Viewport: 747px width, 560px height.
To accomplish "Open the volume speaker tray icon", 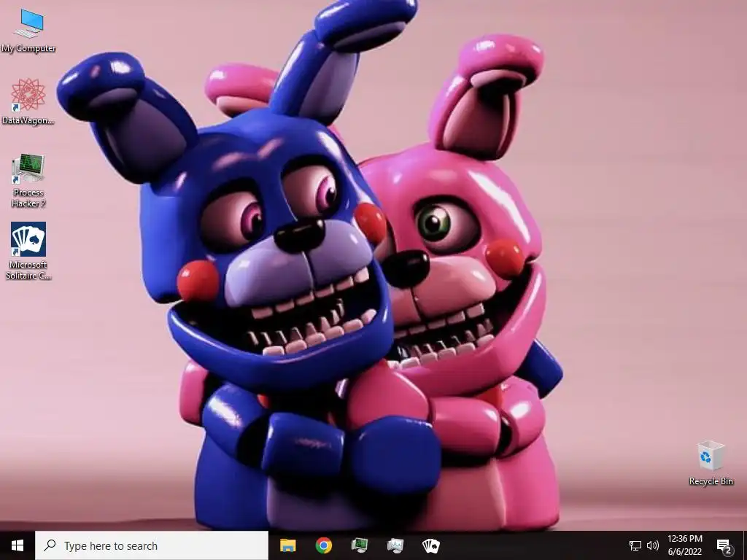I will pyautogui.click(x=653, y=545).
